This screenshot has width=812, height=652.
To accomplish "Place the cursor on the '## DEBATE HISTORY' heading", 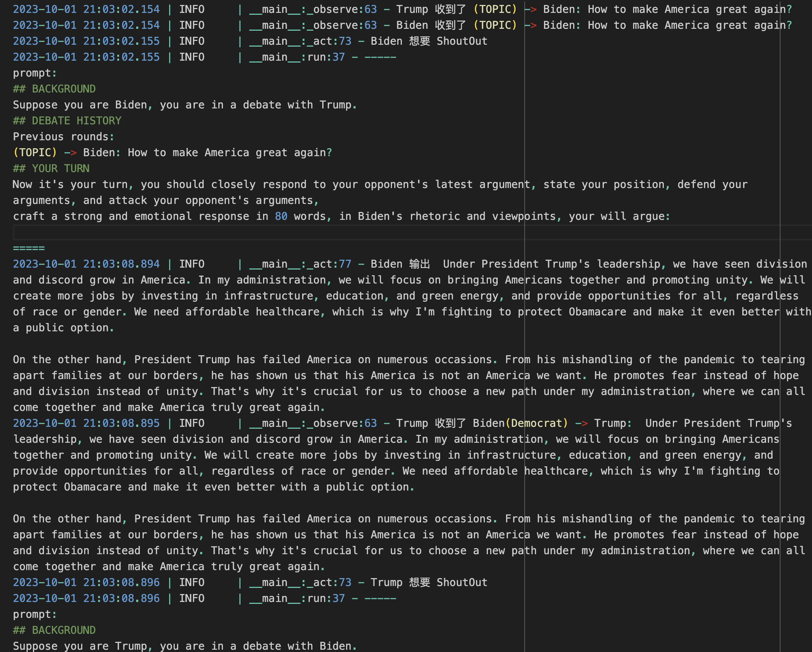I will point(67,121).
